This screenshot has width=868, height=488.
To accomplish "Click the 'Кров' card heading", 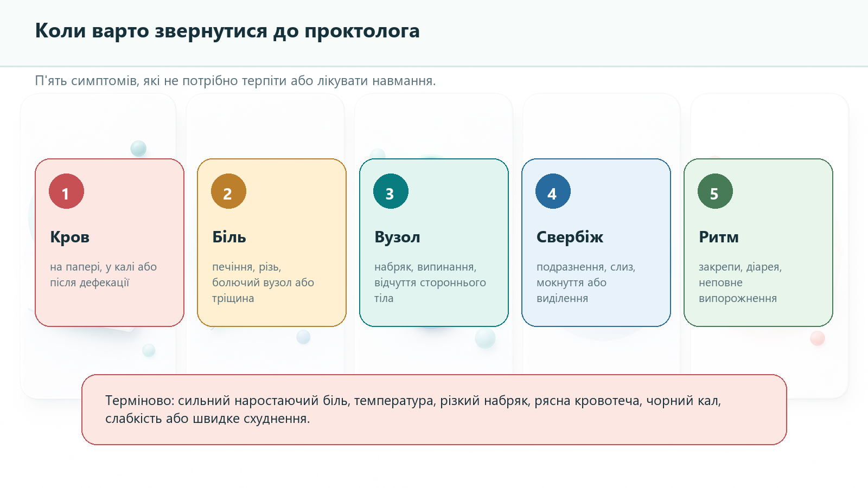I will pyautogui.click(x=70, y=237).
